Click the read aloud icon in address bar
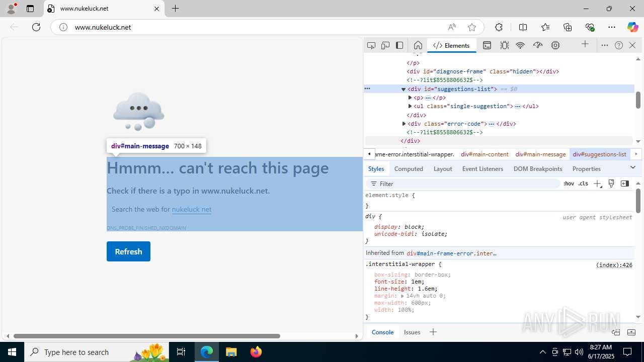This screenshot has height=362, width=644. tap(452, 27)
